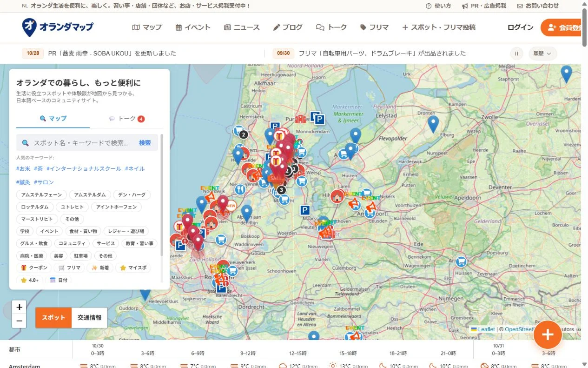Screen dimensions: 588x368
Task: Open PR・広告掲載 link
Action: 484,6
